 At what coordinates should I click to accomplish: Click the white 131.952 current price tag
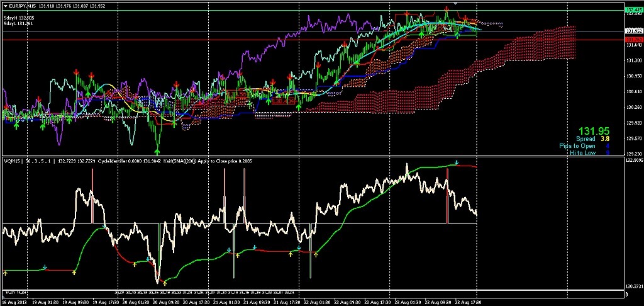tap(633, 31)
